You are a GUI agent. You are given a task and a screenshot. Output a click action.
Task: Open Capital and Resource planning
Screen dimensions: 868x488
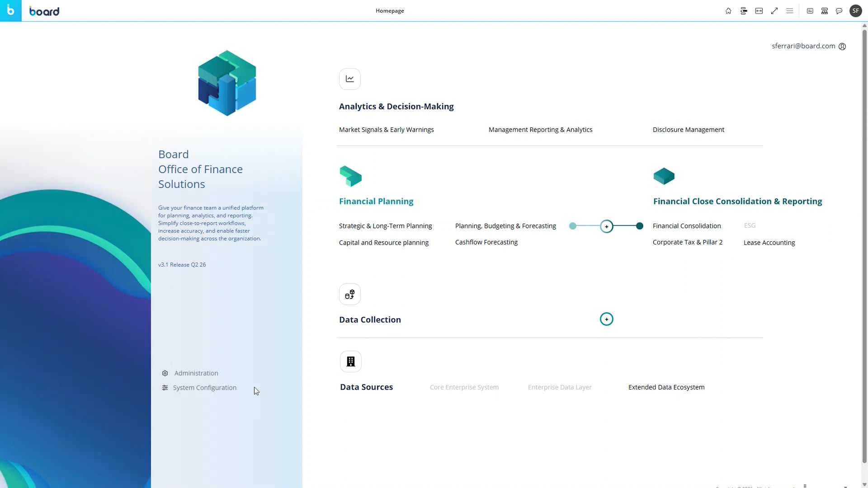click(x=384, y=243)
